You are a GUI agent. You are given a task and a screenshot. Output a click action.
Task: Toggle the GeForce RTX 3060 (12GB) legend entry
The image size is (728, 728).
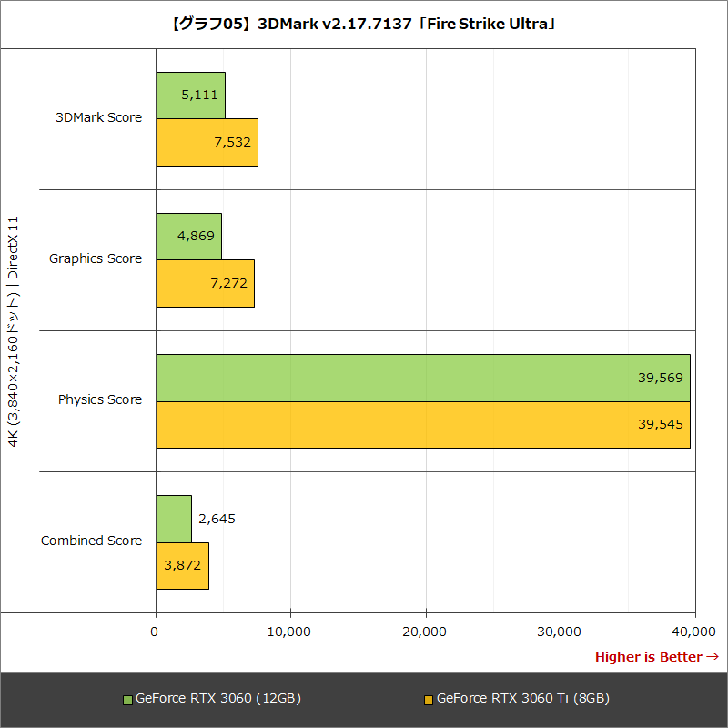pyautogui.click(x=217, y=698)
